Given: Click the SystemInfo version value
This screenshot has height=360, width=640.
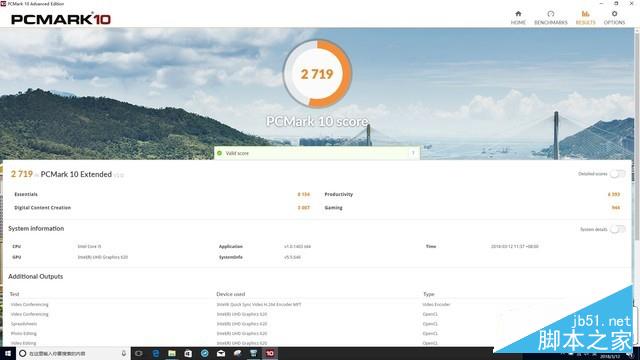Looking at the screenshot, I should point(292,257).
